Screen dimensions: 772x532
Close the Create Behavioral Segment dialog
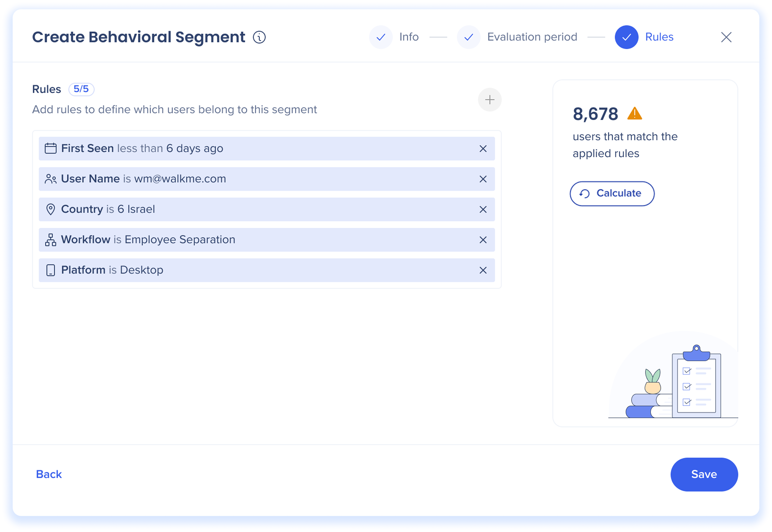pos(726,37)
